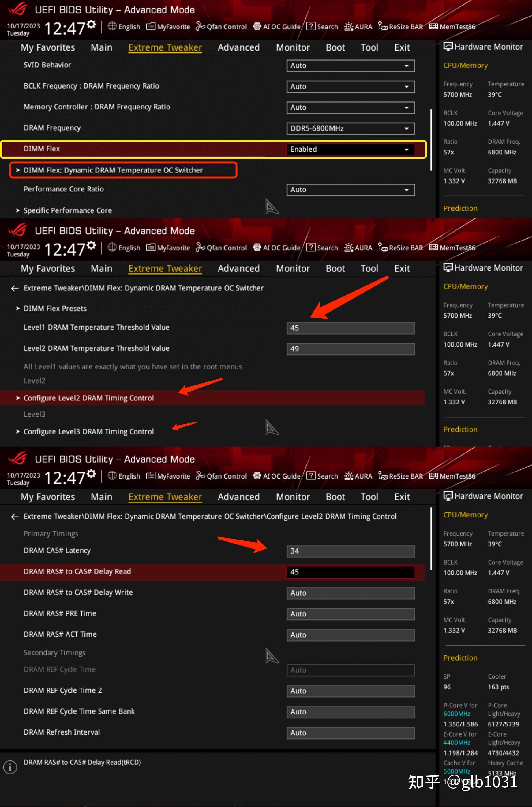This screenshot has width=532, height=807.
Task: Open Advanced tab in SVID Behavior screen
Action: (239, 47)
